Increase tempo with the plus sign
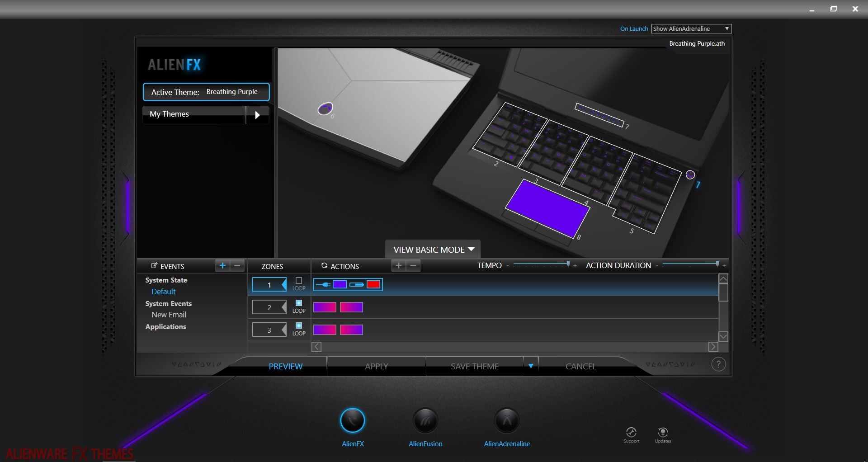This screenshot has height=462, width=868. point(575,266)
